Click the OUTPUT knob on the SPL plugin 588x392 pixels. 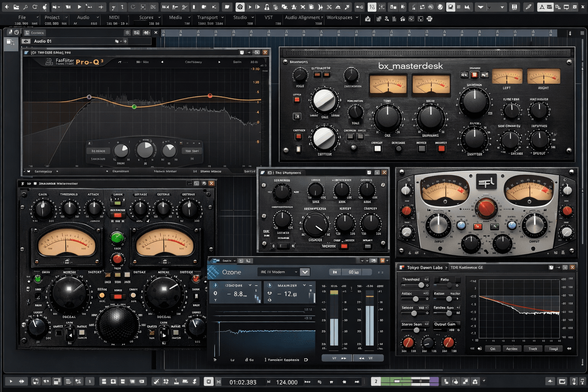534,225
